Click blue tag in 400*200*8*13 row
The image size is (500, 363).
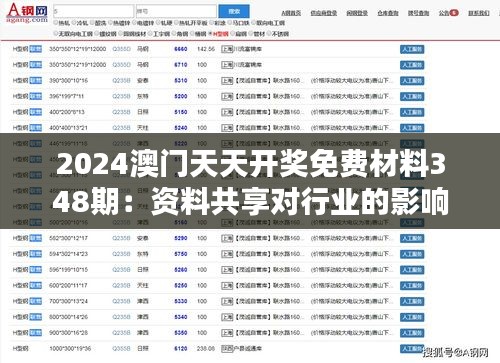(36, 112)
